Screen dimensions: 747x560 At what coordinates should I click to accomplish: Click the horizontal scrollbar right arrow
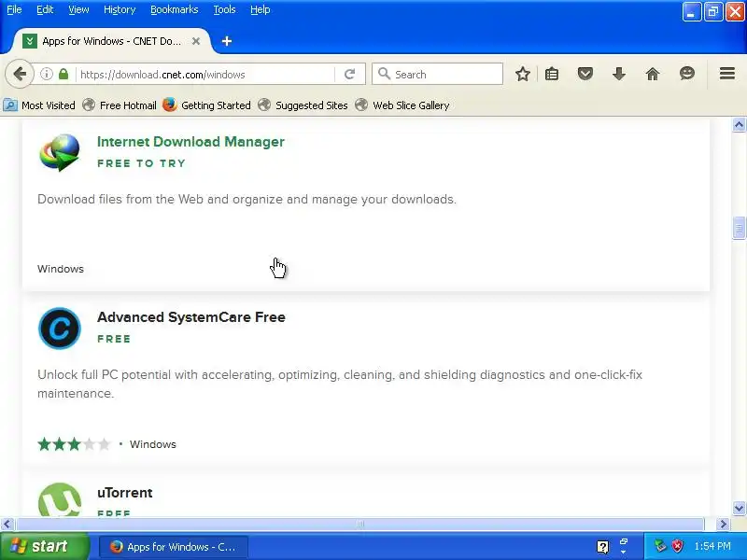(723, 525)
